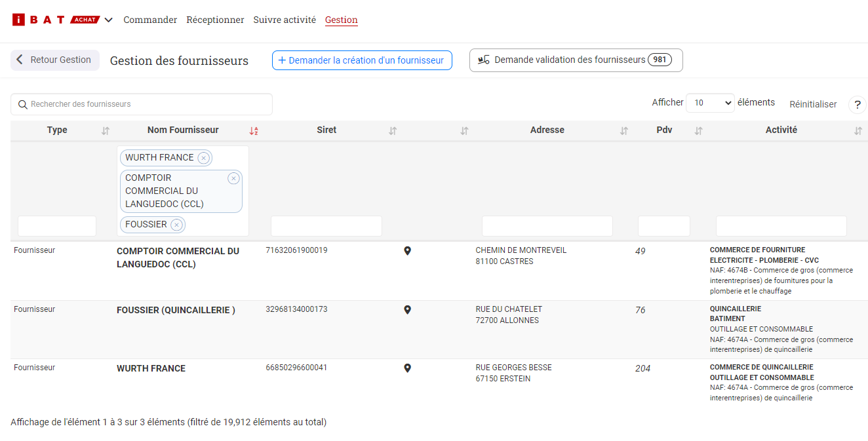Sort table by Activité column
Screen dimensions: 868x441
(x=858, y=131)
